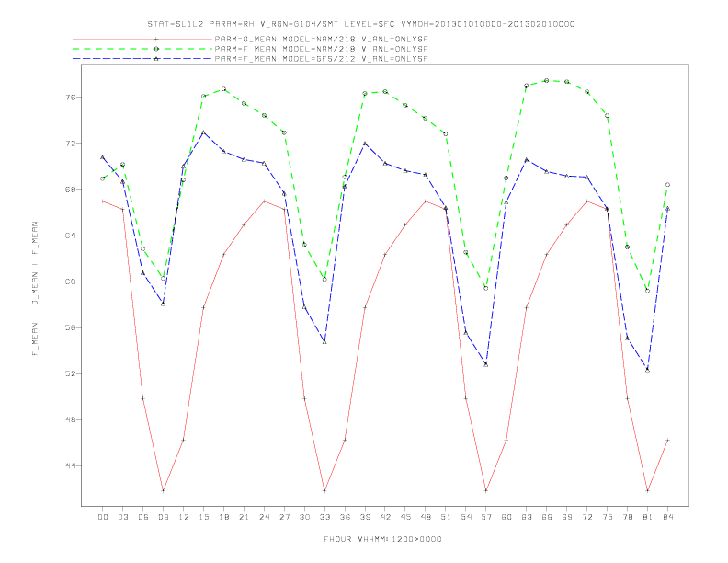Click the green dashed line sample in legend

click(142, 49)
